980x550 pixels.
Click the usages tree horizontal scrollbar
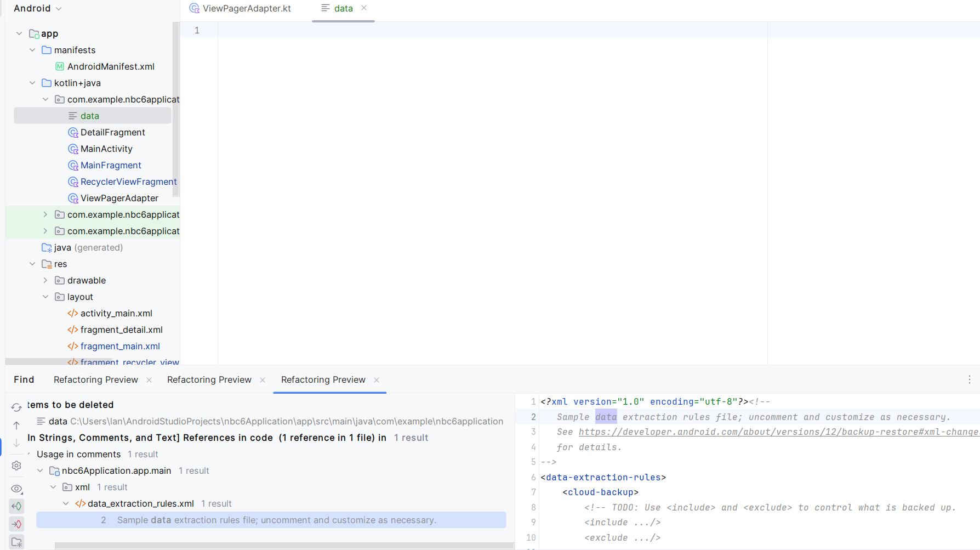pyautogui.click(x=284, y=546)
